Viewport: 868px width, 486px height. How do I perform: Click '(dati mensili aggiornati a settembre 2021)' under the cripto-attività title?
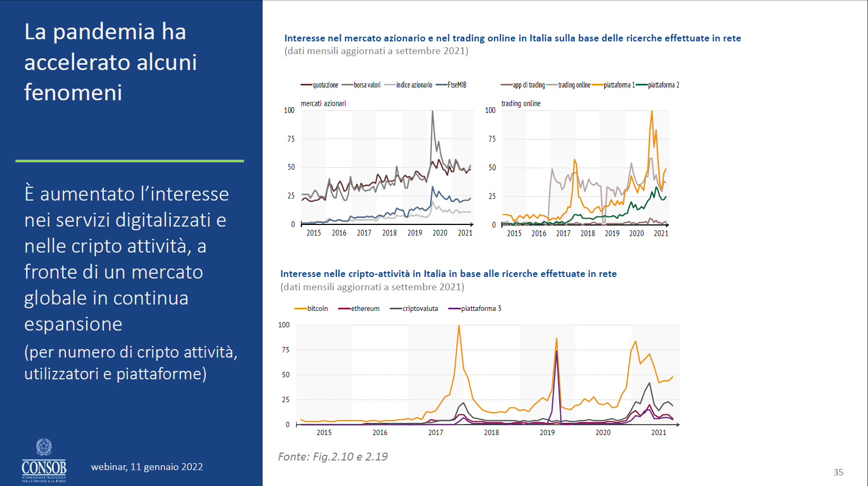coord(372,287)
